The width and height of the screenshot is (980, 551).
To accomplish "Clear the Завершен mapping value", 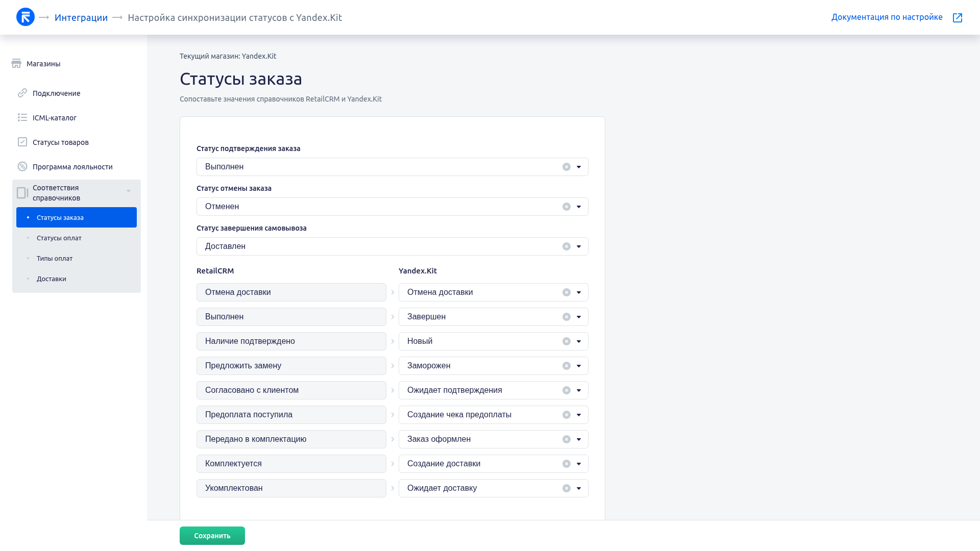I will pyautogui.click(x=567, y=317).
